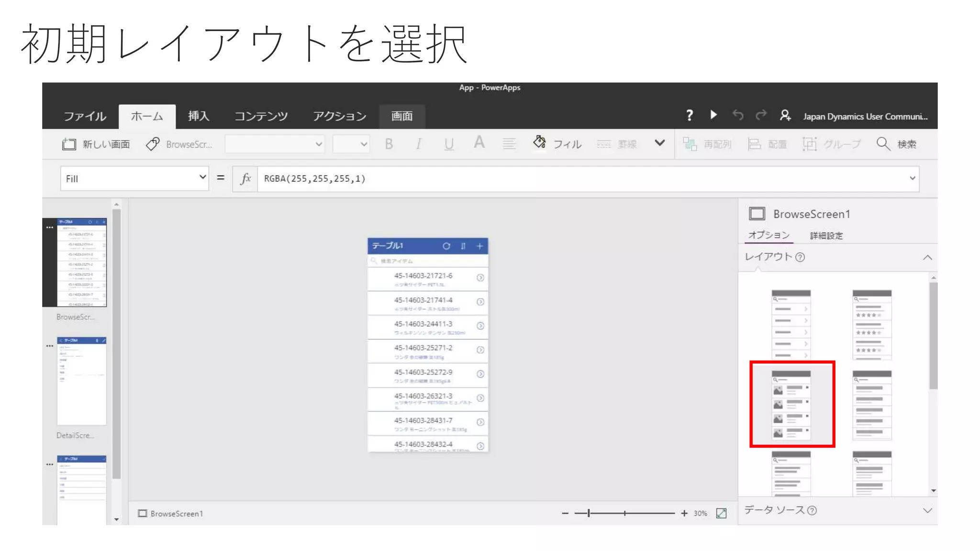Viewport: 980px width, 551px height.
Task: Click the sort icon in app header
Action: (x=463, y=246)
